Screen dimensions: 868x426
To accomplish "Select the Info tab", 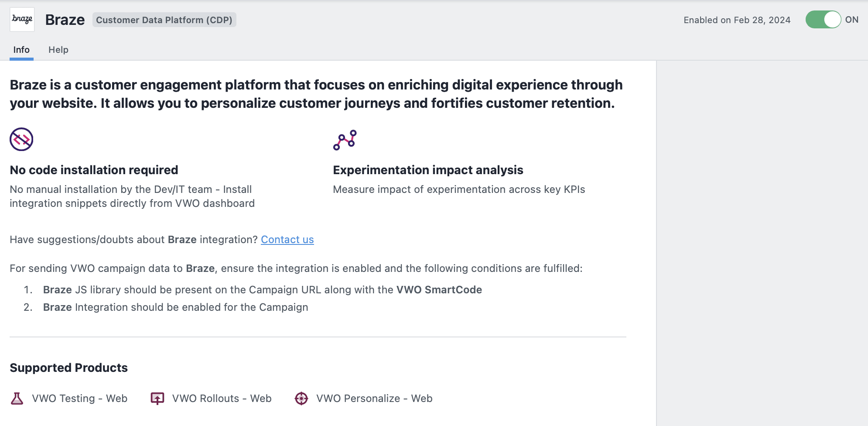I will pos(21,50).
